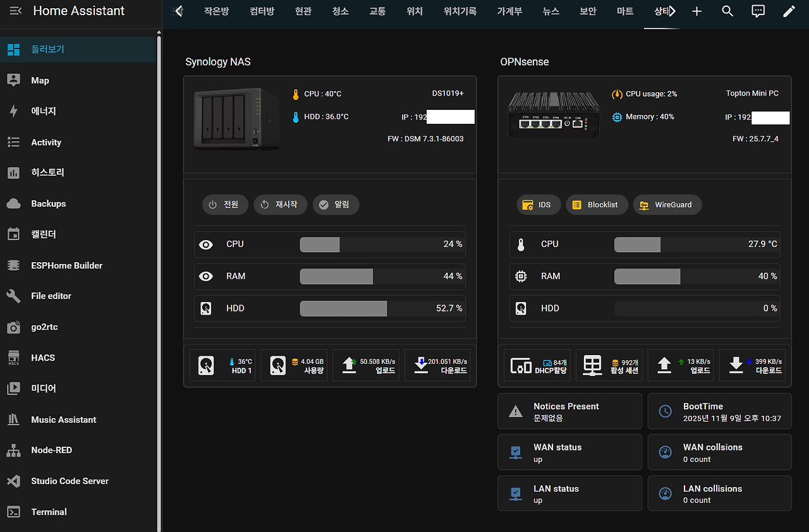This screenshot has height=532, width=809.
Task: Open Music Assistant
Action: click(x=78, y=420)
